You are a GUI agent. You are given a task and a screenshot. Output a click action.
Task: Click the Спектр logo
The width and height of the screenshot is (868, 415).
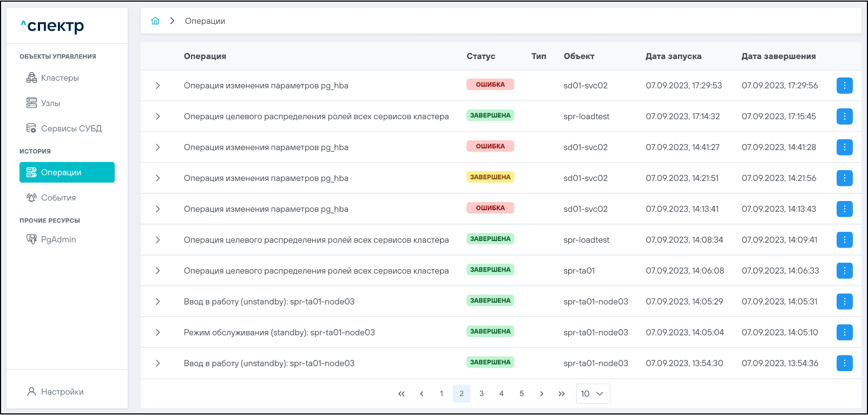tap(52, 25)
